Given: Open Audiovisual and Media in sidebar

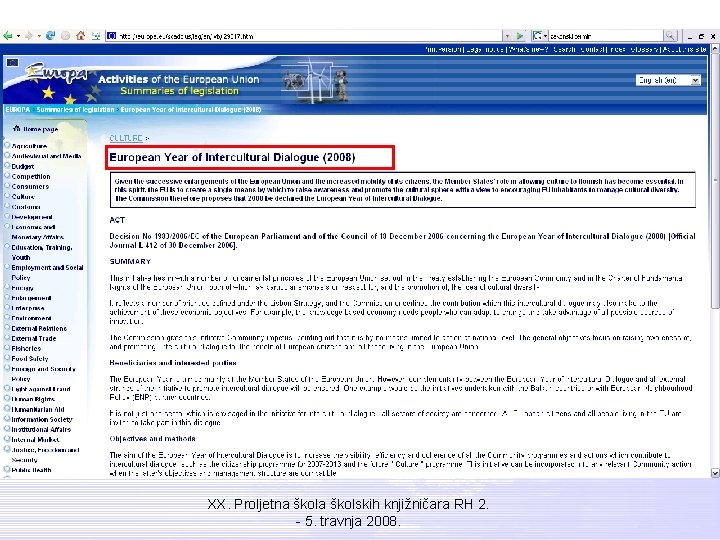Looking at the screenshot, I should click(x=46, y=156).
